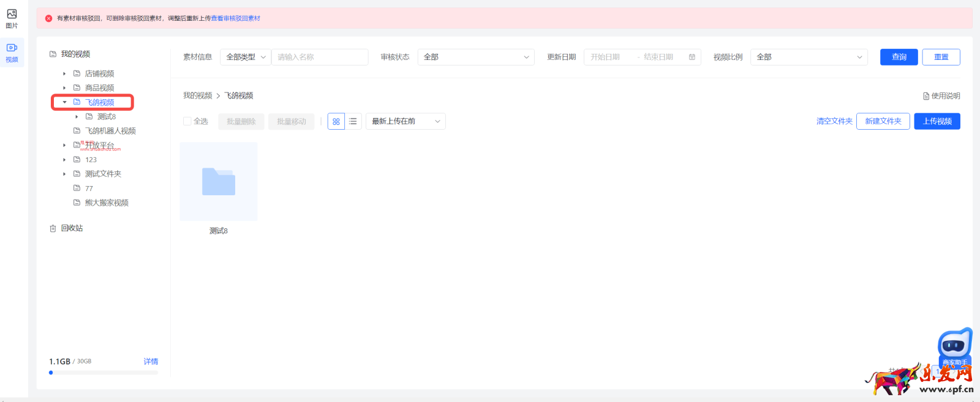Expand the 店铺视频 folder tree arrow
The image size is (980, 402).
point(64,73)
